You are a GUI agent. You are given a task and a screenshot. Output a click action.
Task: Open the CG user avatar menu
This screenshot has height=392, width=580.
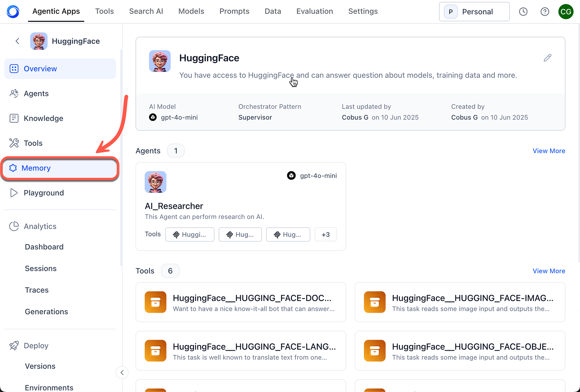point(565,12)
